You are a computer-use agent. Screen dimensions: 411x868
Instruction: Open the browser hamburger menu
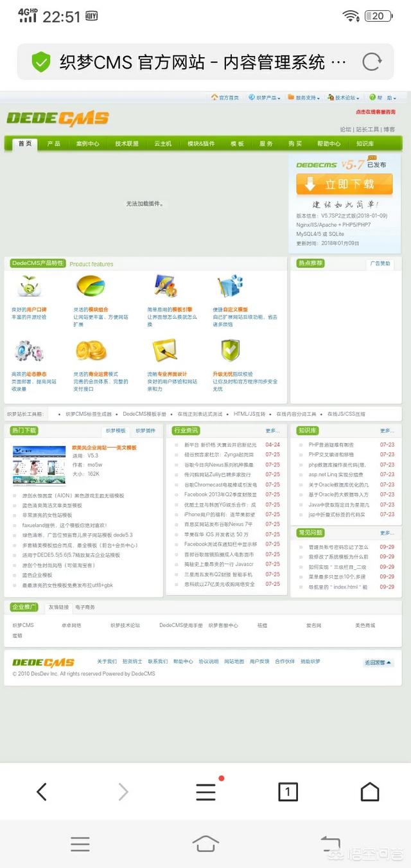tap(205, 792)
